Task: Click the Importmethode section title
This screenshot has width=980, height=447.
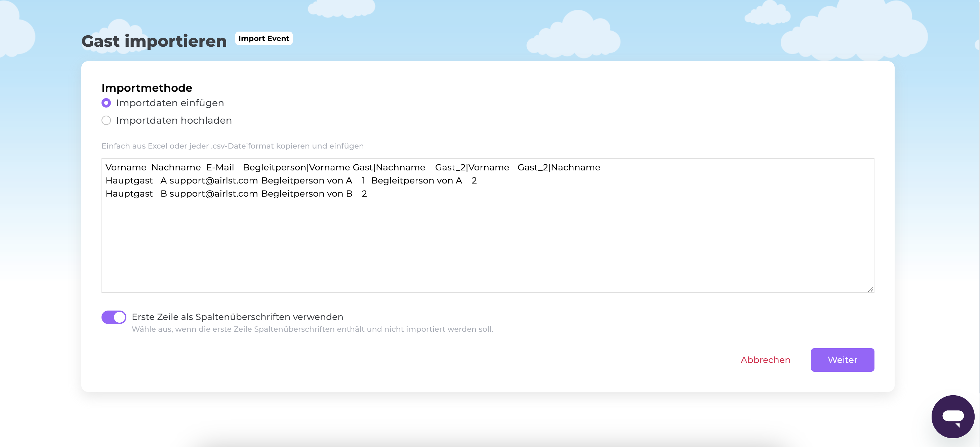Action: pyautogui.click(x=147, y=88)
